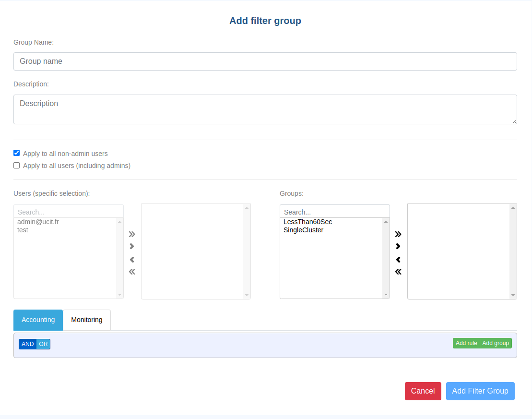Select SingleCluster in Groups list

click(x=303, y=230)
